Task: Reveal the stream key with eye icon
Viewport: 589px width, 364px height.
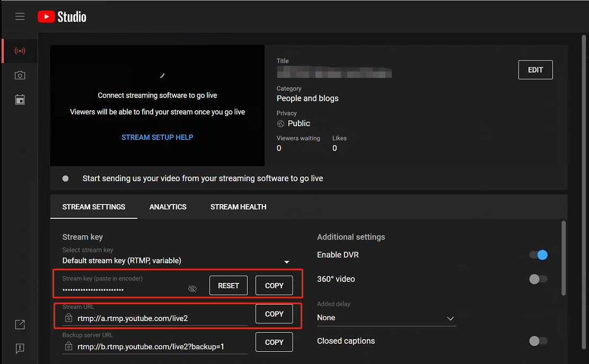Action: tap(192, 288)
